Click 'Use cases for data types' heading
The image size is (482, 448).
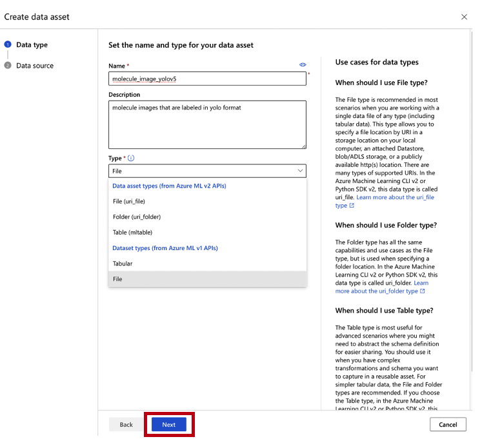tap(377, 63)
